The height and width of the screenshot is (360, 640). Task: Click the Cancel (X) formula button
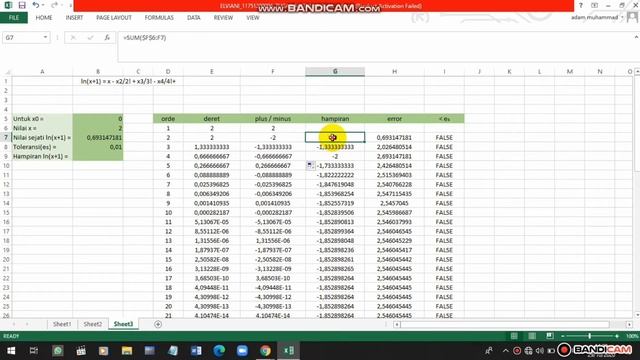pyautogui.click(x=73, y=38)
